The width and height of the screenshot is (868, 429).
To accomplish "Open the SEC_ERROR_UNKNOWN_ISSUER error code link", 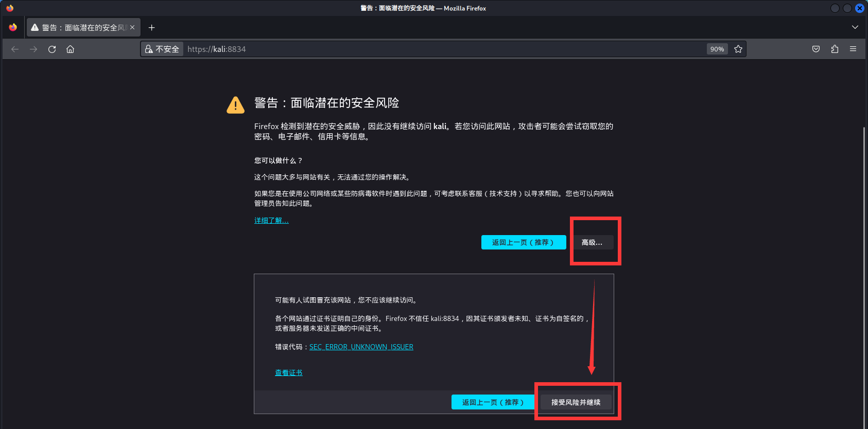I will point(361,347).
